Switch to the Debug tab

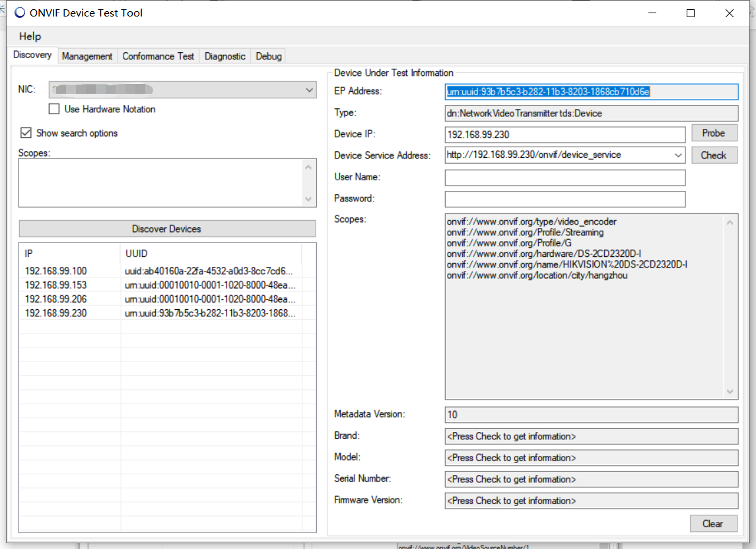269,56
